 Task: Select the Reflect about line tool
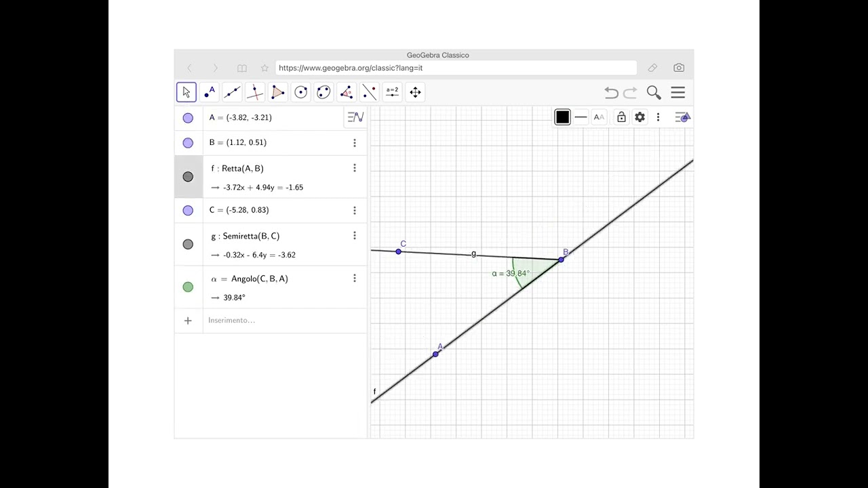[369, 92]
